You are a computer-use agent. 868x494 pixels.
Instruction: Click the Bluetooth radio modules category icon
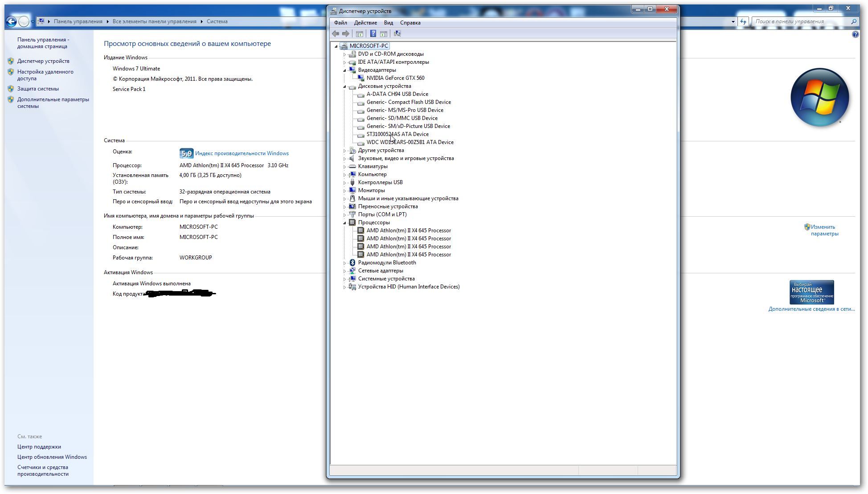(x=352, y=263)
